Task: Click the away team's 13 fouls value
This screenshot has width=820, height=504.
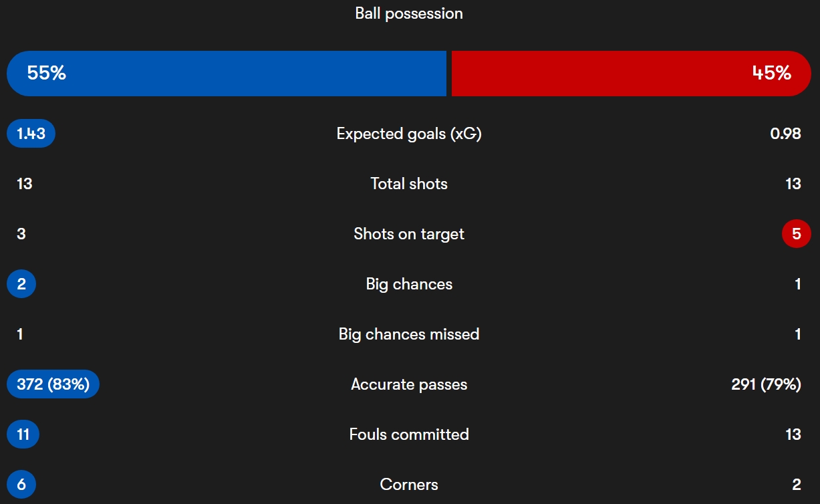Action: coord(793,434)
